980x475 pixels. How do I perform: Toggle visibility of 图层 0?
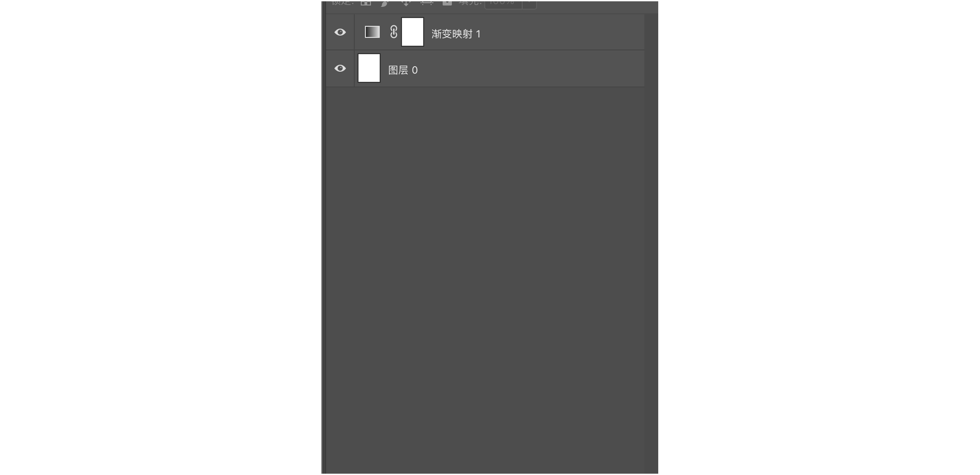click(340, 69)
